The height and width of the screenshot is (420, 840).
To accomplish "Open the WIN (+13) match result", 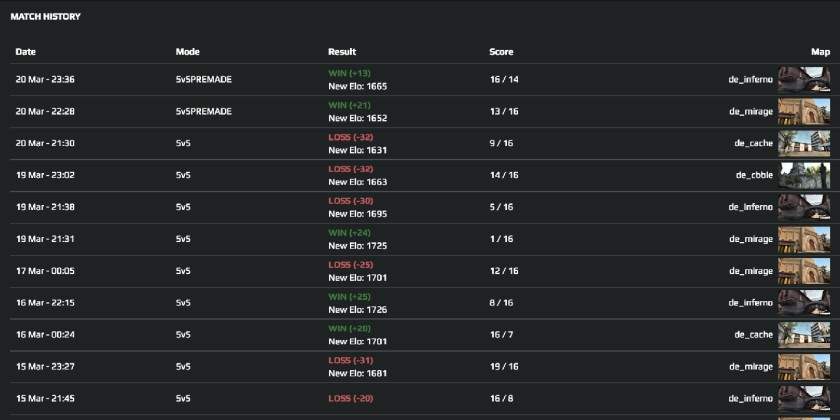I will [350, 74].
